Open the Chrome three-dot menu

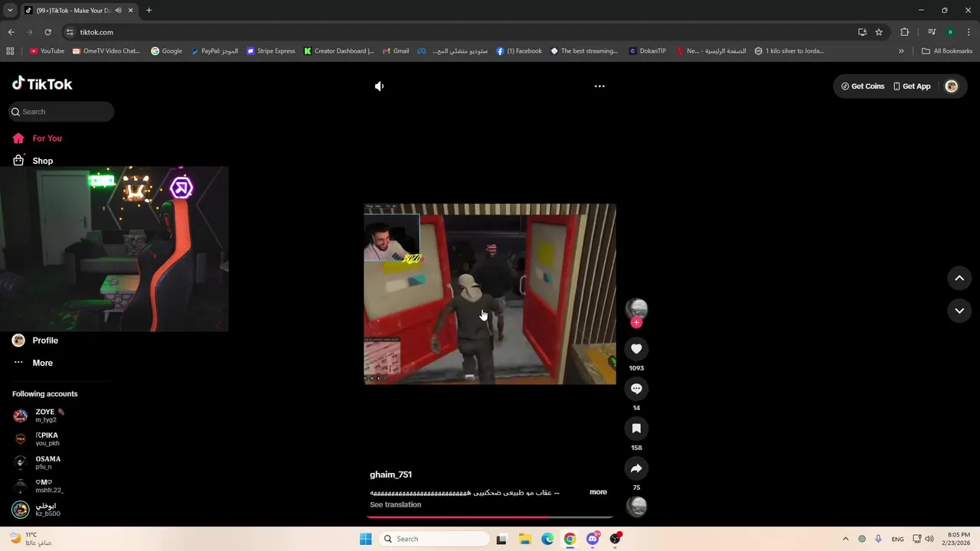point(969,32)
